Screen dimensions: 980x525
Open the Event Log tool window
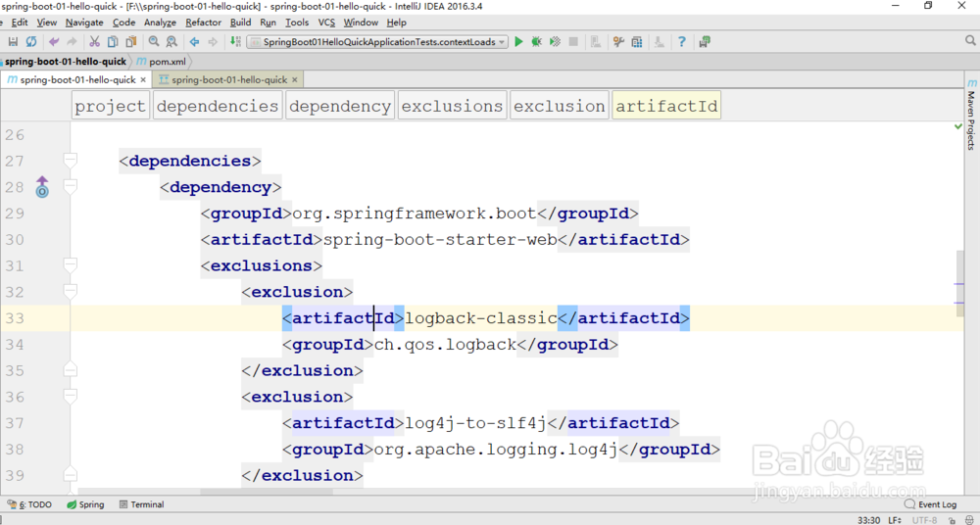click(x=931, y=504)
